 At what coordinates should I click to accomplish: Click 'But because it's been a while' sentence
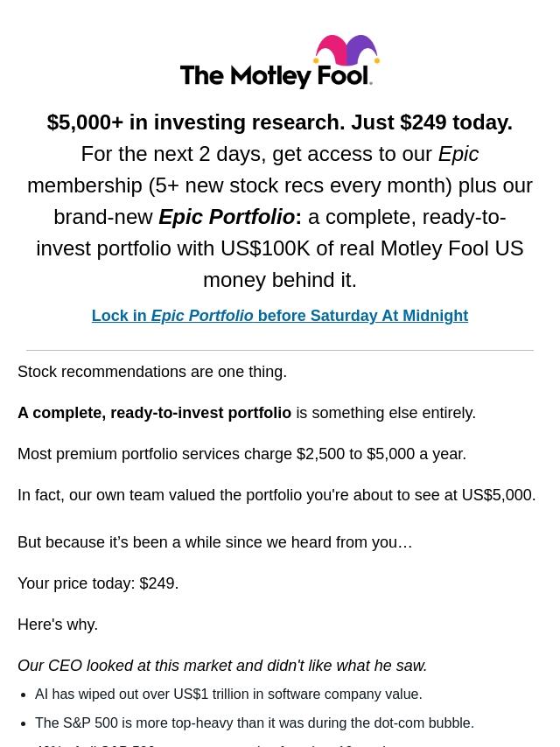coord(214,542)
